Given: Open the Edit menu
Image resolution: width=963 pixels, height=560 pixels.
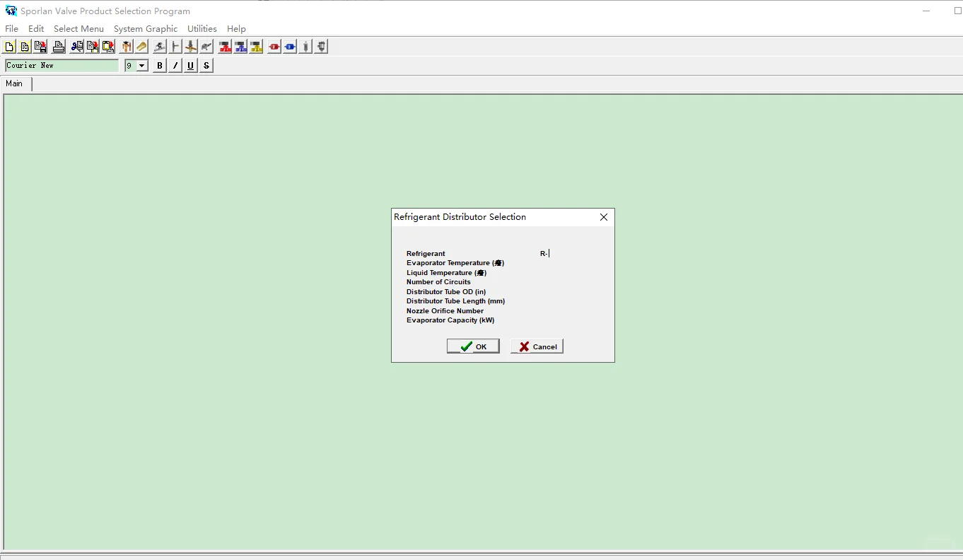Looking at the screenshot, I should pyautogui.click(x=36, y=29).
